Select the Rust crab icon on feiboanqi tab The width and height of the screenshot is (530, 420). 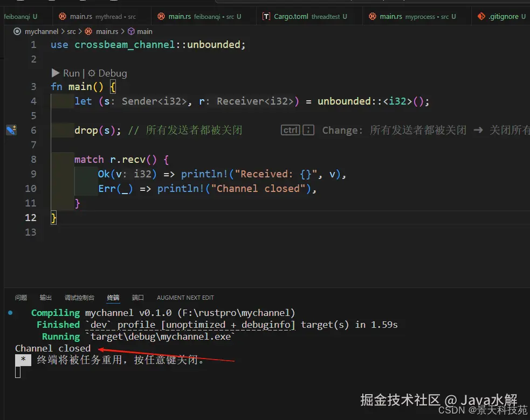pyautogui.click(x=162, y=16)
